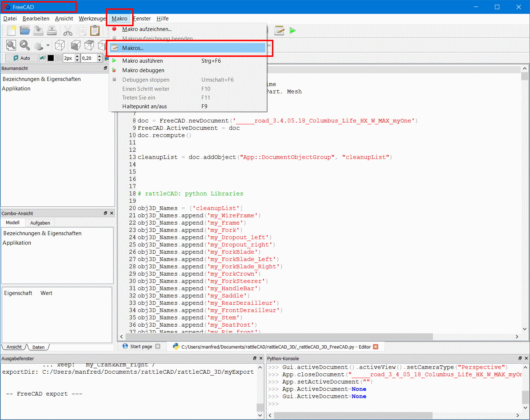Click Python-Konsole horizontal scrollbar right arrow
Screen dimensions: 530x420
[x=518, y=416]
